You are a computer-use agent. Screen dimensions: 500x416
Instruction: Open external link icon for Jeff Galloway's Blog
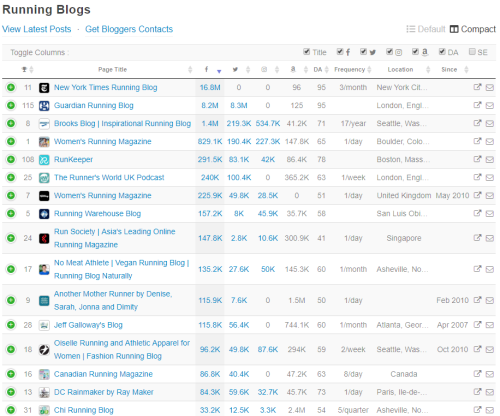477,324
